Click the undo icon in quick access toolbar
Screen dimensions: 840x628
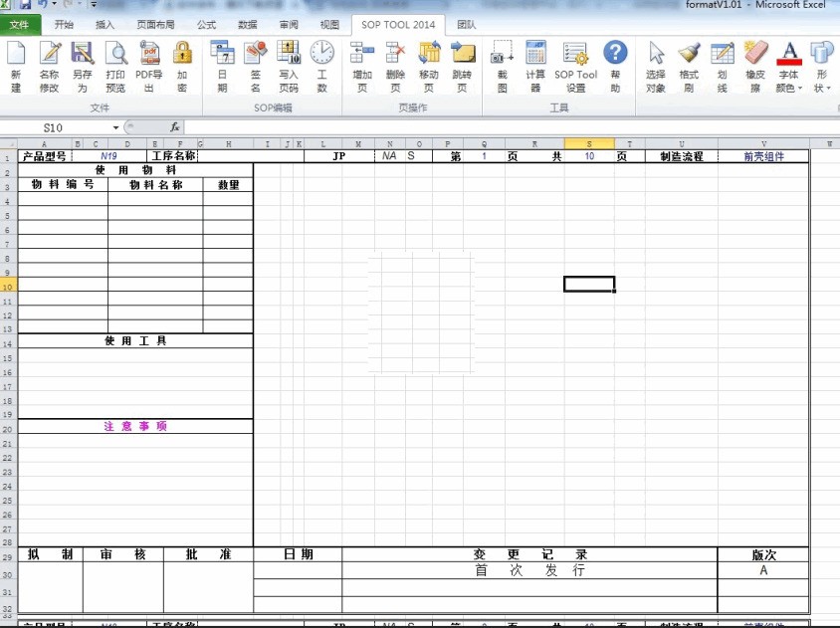tap(43, 4)
